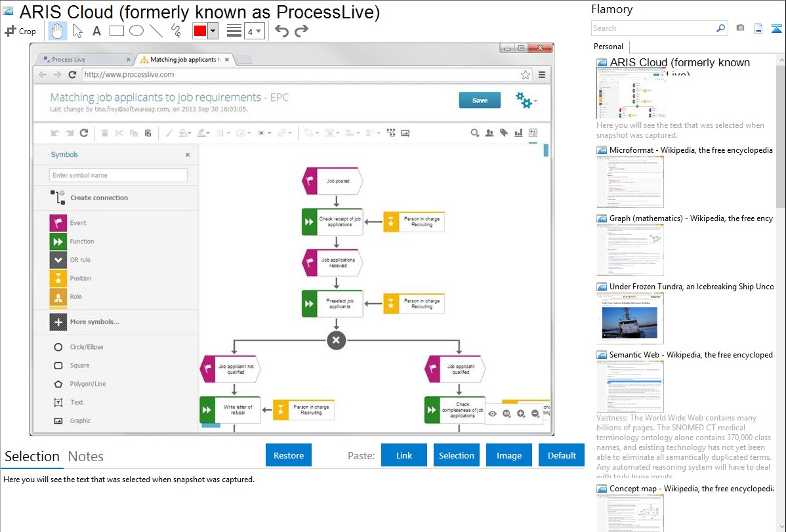Click the Paste Selection button
The width and height of the screenshot is (786, 532).
pyautogui.click(x=456, y=455)
